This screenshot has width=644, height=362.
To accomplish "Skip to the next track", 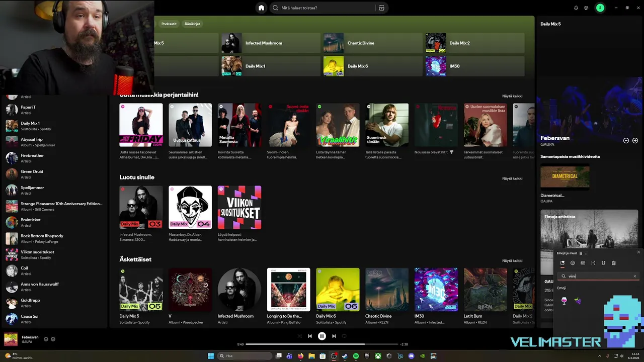I will pos(334,336).
